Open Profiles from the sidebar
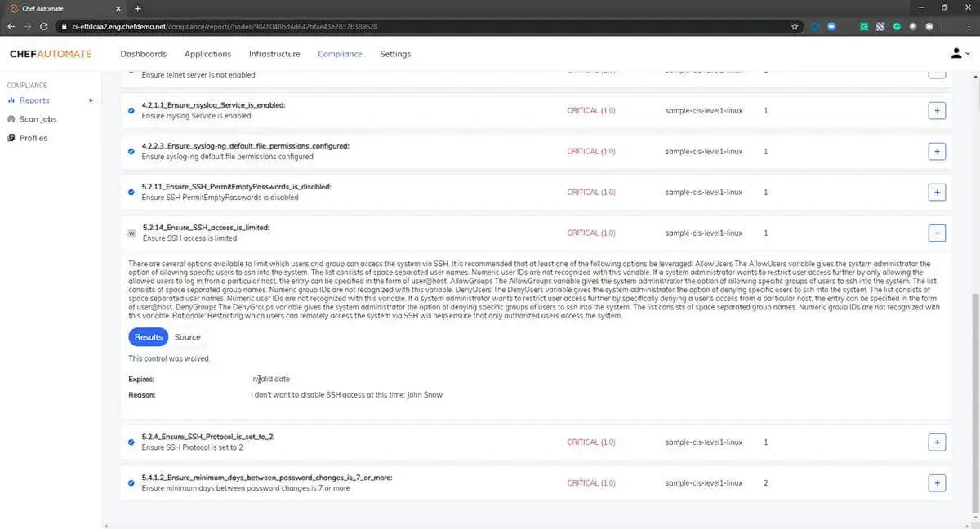 click(x=33, y=138)
